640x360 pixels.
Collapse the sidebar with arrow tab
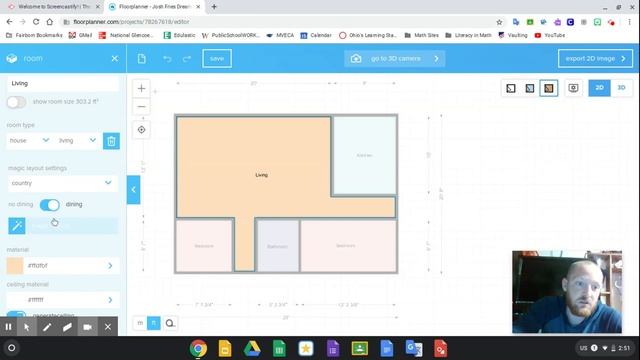pyautogui.click(x=133, y=190)
